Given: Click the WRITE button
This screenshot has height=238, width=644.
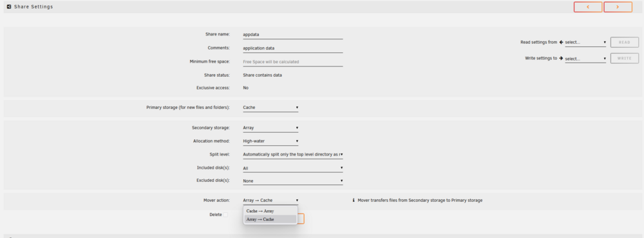Looking at the screenshot, I should tap(624, 58).
